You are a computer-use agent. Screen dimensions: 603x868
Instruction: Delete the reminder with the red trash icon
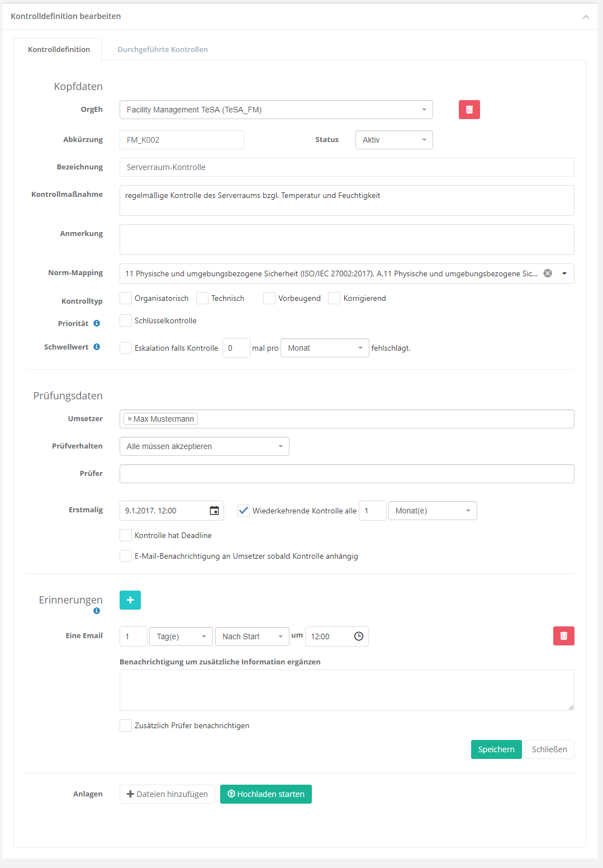[x=563, y=636]
